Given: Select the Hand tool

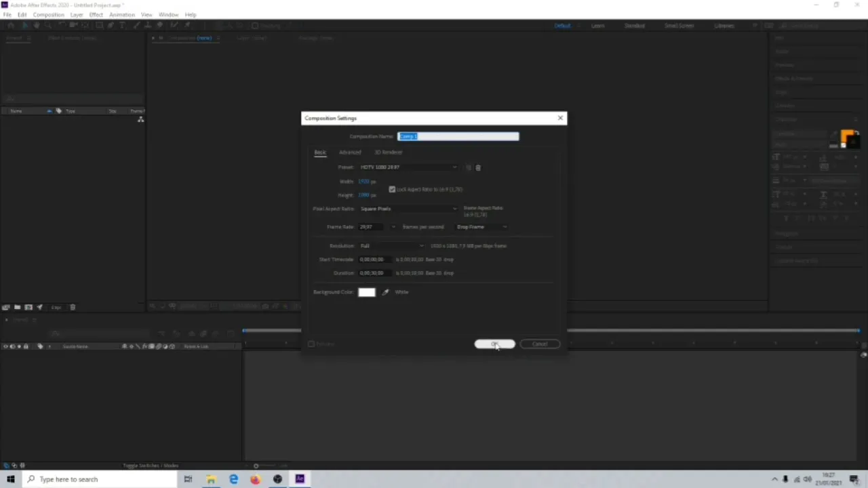Looking at the screenshot, I should point(36,26).
